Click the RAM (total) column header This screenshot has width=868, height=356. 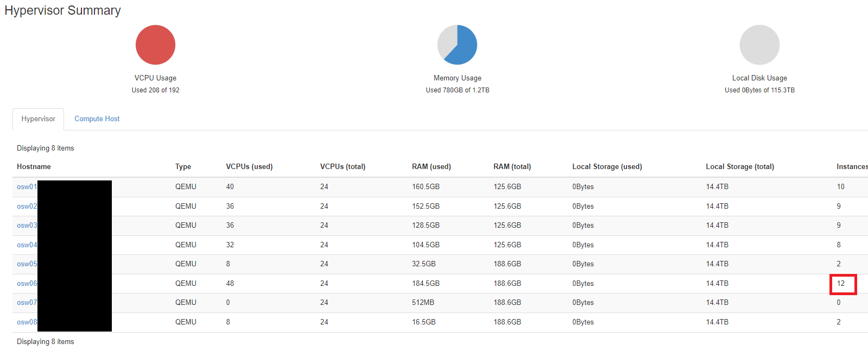[512, 167]
